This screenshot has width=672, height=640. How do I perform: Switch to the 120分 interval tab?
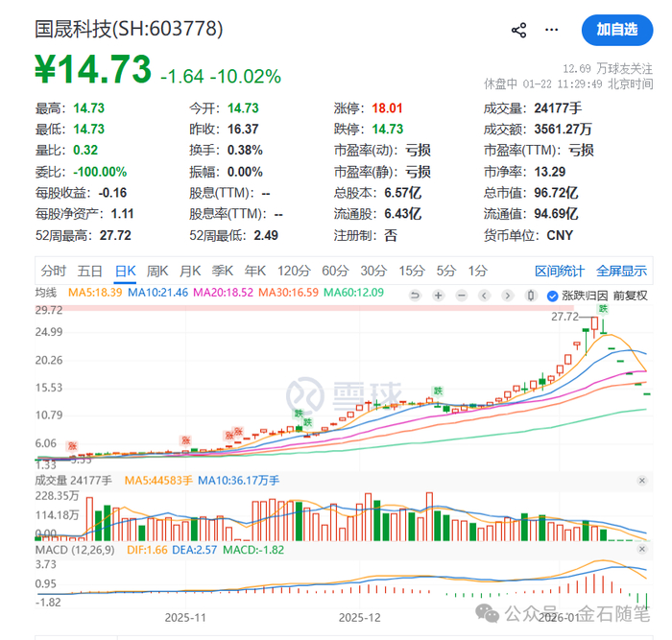pos(294,271)
